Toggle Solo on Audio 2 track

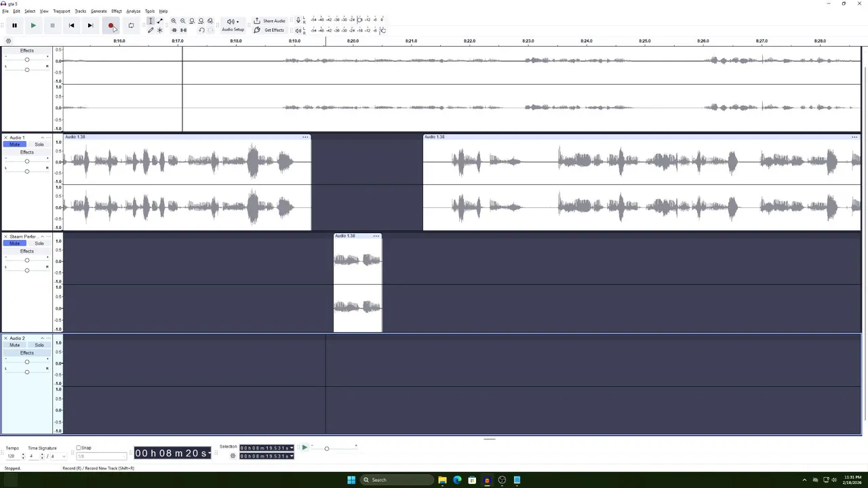click(x=39, y=345)
